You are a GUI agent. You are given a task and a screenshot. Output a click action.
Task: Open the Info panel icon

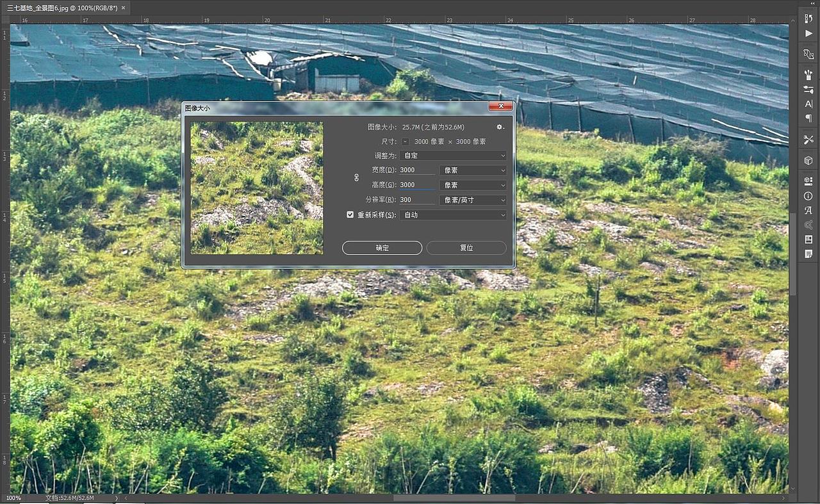pyautogui.click(x=808, y=195)
